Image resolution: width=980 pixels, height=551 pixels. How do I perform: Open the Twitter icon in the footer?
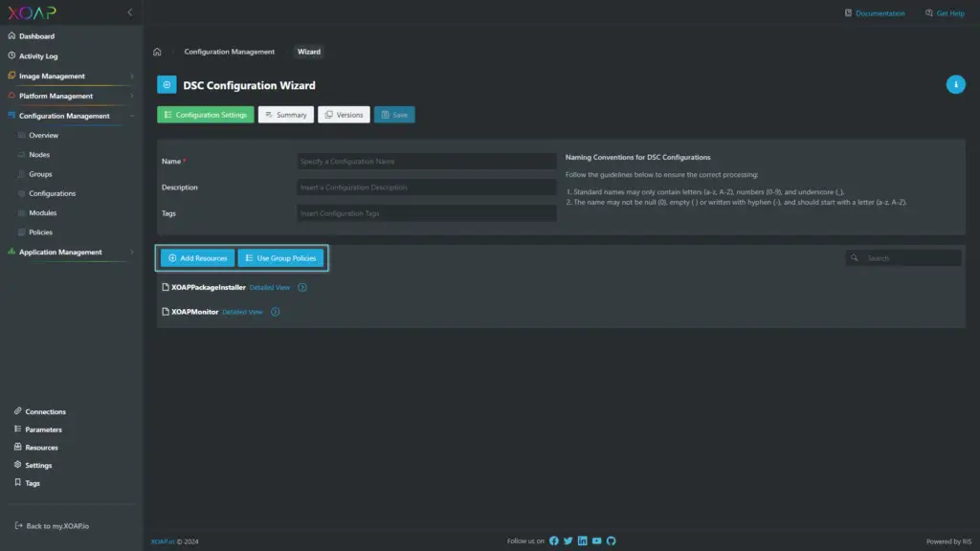(568, 541)
